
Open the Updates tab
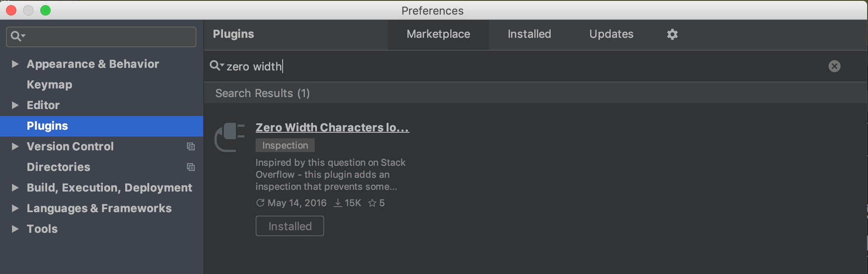pyautogui.click(x=611, y=34)
